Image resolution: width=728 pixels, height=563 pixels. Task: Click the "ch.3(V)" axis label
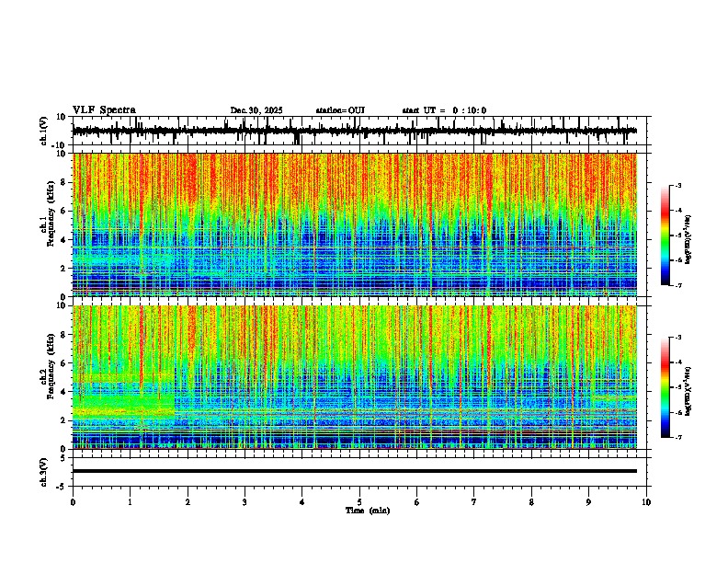point(44,473)
